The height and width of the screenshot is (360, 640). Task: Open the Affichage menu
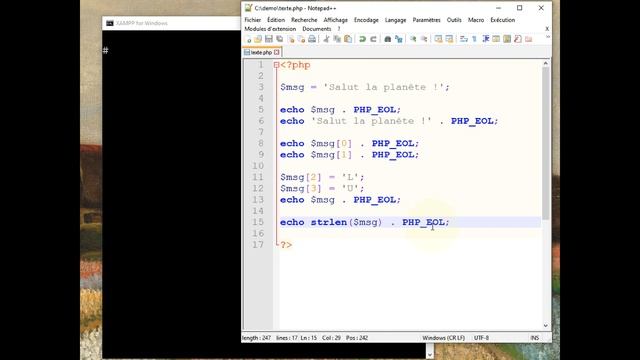[x=336, y=20]
